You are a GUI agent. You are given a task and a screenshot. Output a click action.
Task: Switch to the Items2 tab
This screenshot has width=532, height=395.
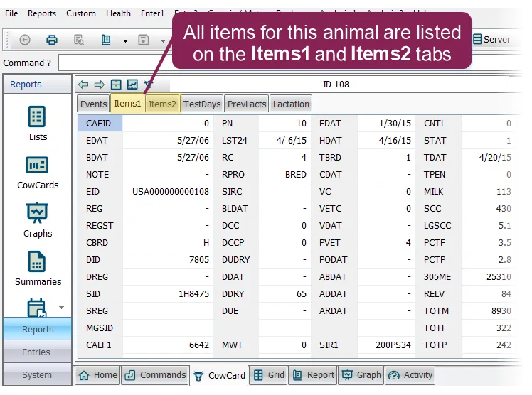point(163,104)
